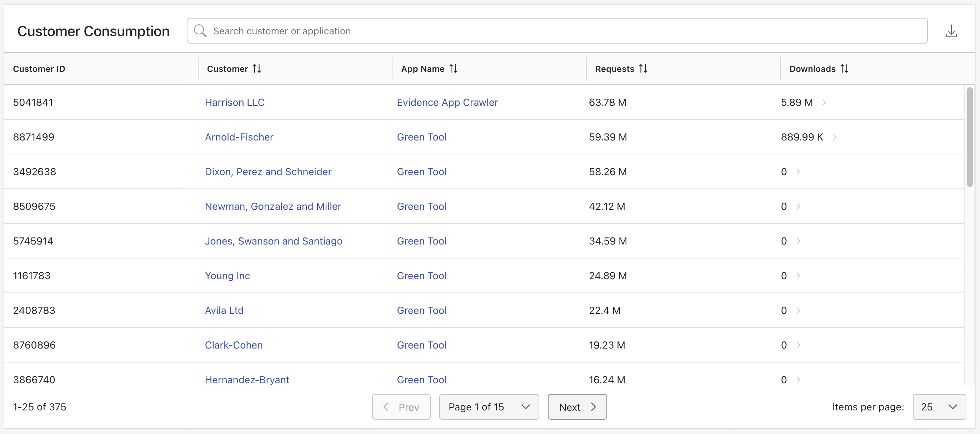This screenshot has height=434, width=980.
Task: Select the 889.99 K downloads value
Action: [802, 137]
